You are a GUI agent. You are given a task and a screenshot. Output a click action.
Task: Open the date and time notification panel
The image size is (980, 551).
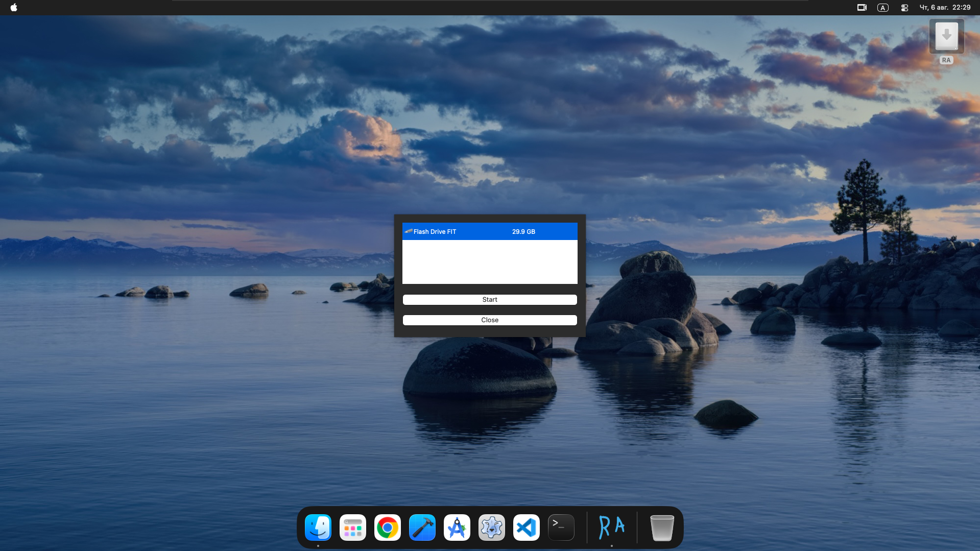pos(945,7)
